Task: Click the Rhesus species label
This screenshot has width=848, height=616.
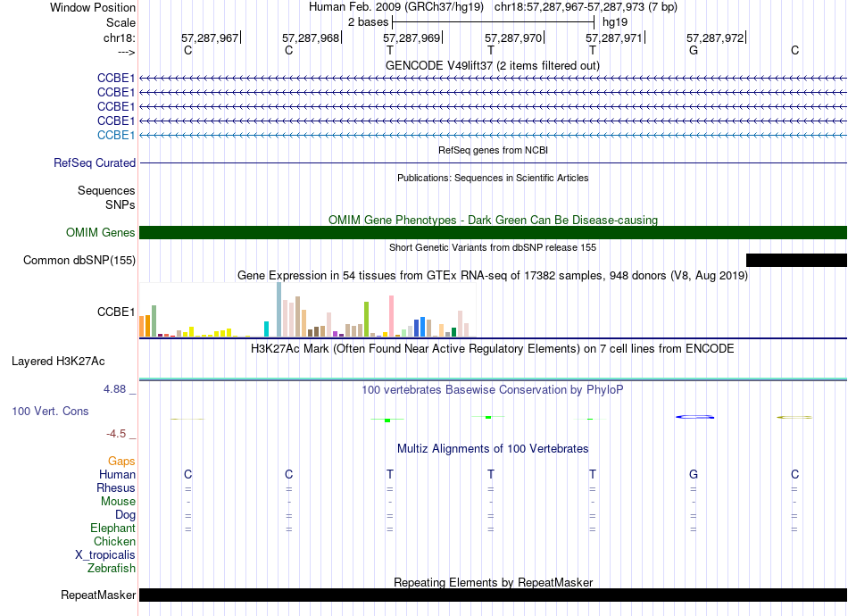Action: click(116, 487)
